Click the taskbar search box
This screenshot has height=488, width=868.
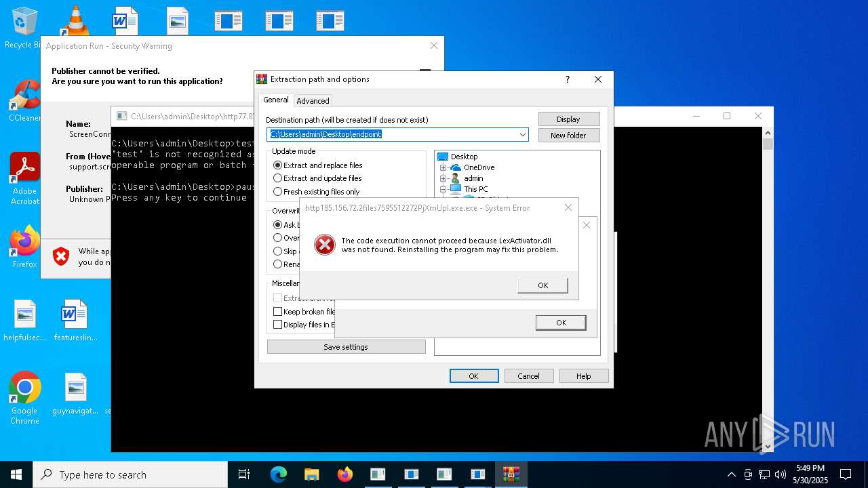pos(130,474)
